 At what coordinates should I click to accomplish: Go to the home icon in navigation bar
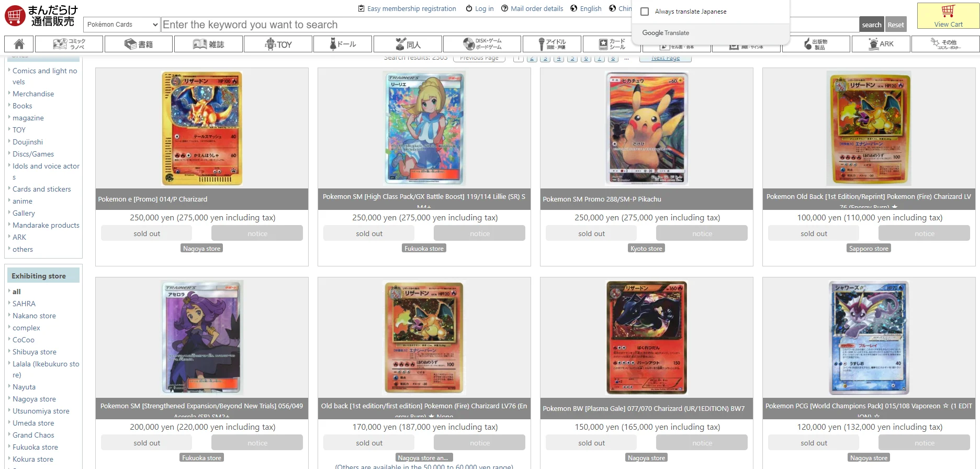tap(19, 44)
